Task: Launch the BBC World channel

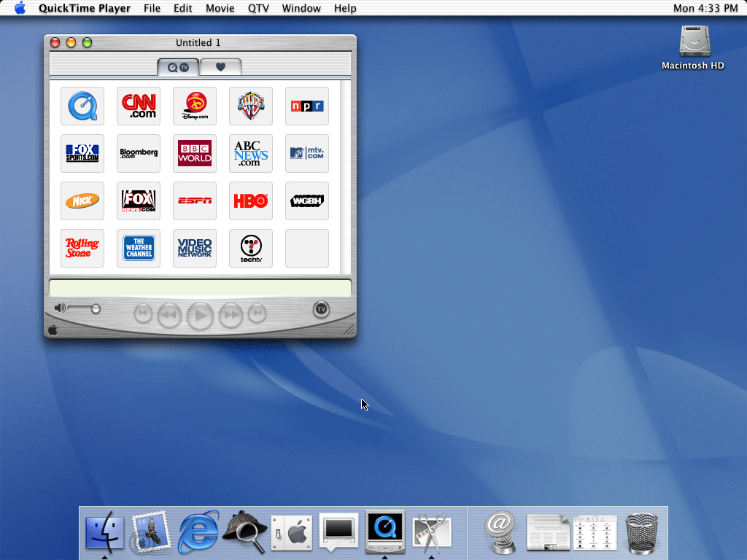Action: point(195,154)
